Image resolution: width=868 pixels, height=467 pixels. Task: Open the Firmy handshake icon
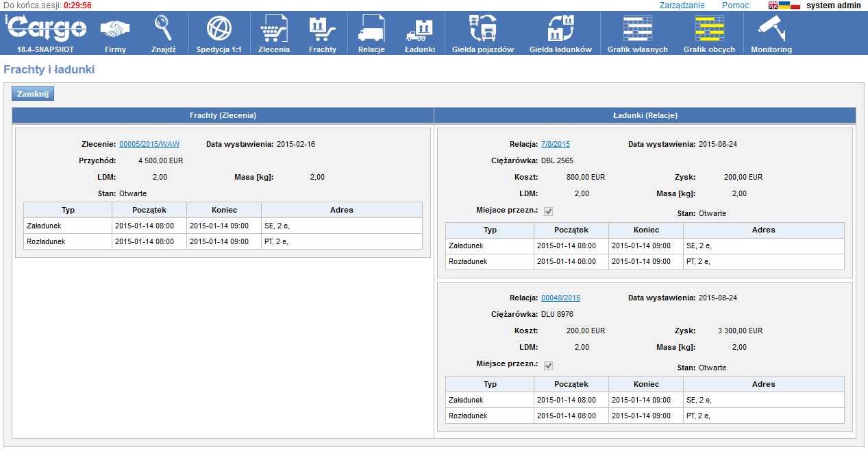(x=115, y=29)
